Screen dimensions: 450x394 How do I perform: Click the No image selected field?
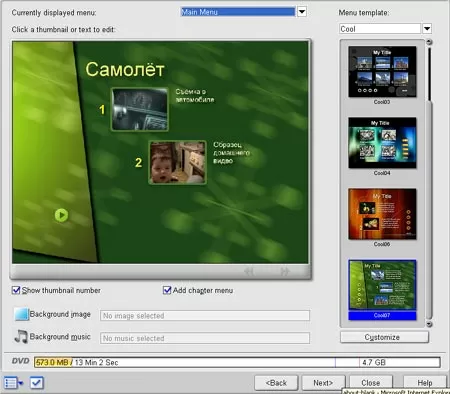(205, 316)
